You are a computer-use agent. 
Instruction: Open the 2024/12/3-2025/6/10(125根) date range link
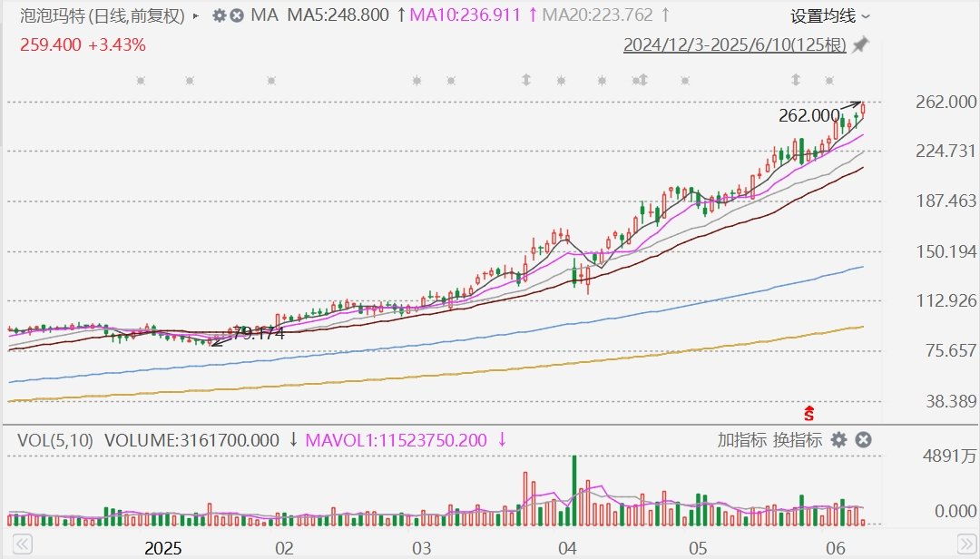(735, 45)
